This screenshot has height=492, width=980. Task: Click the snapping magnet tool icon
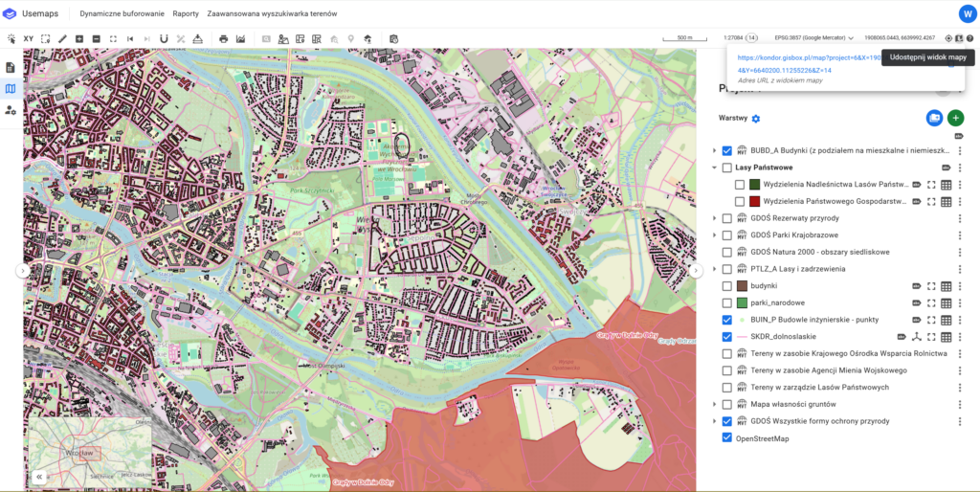[164, 38]
